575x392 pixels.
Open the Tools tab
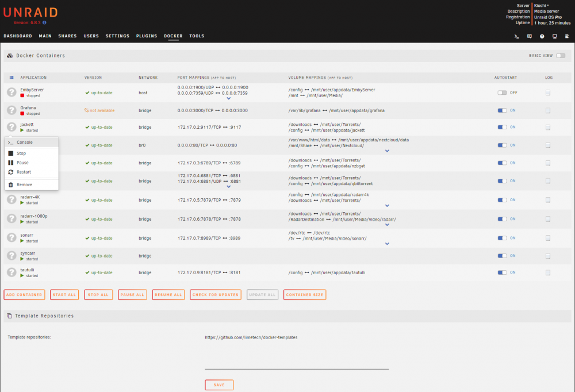pyautogui.click(x=197, y=36)
